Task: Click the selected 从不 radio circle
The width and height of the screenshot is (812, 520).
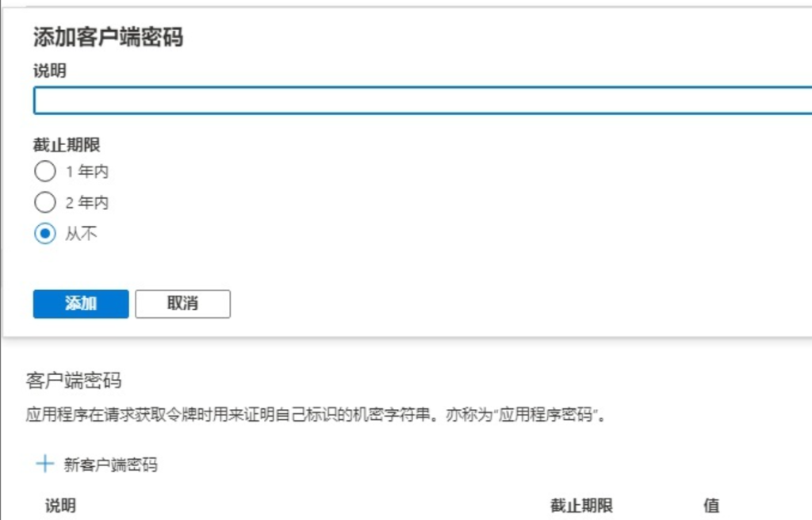Action: (x=45, y=231)
